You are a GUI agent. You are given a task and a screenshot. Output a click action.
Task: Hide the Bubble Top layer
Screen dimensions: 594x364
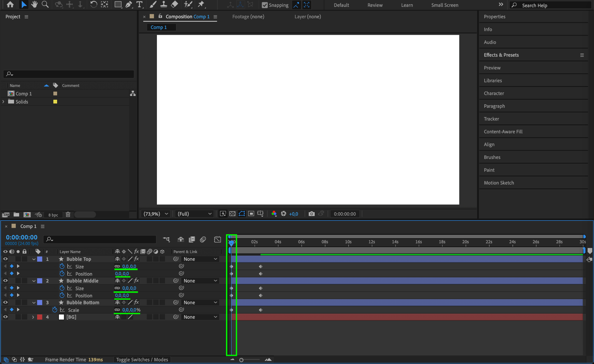coord(5,259)
